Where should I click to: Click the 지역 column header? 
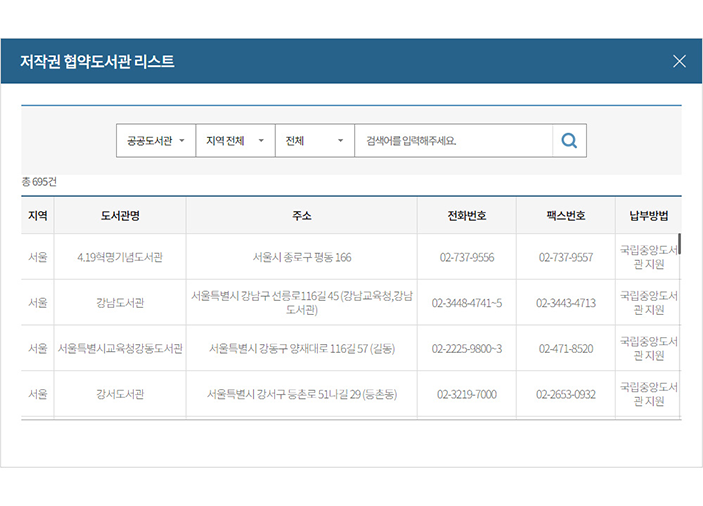(38, 216)
